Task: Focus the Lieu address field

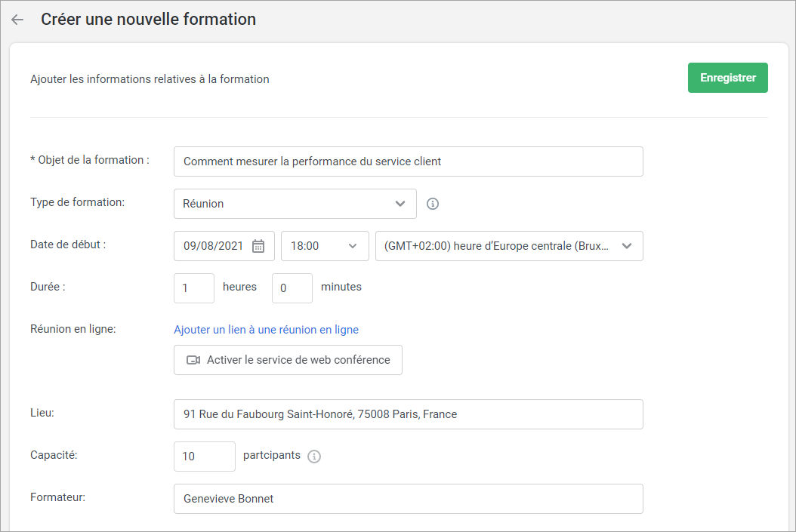Action: pos(408,414)
